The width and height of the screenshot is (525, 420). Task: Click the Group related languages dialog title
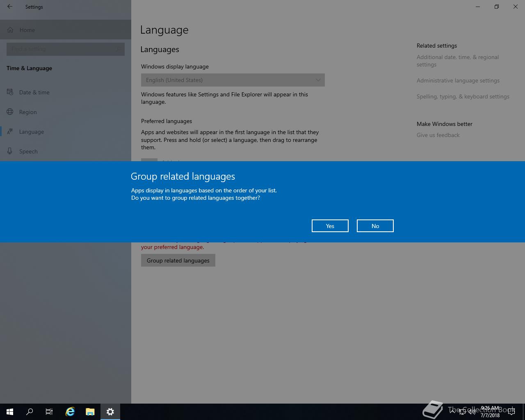tap(183, 176)
